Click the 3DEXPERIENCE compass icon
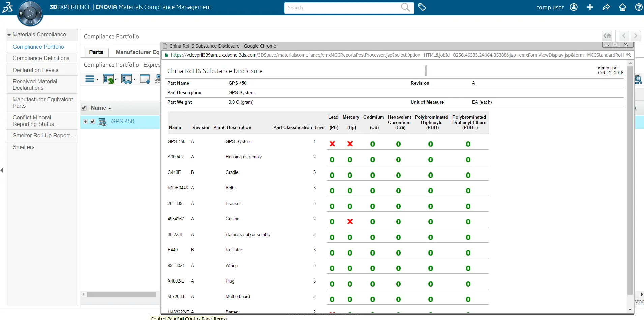Viewport: 644px width, 320px height. tap(30, 14)
